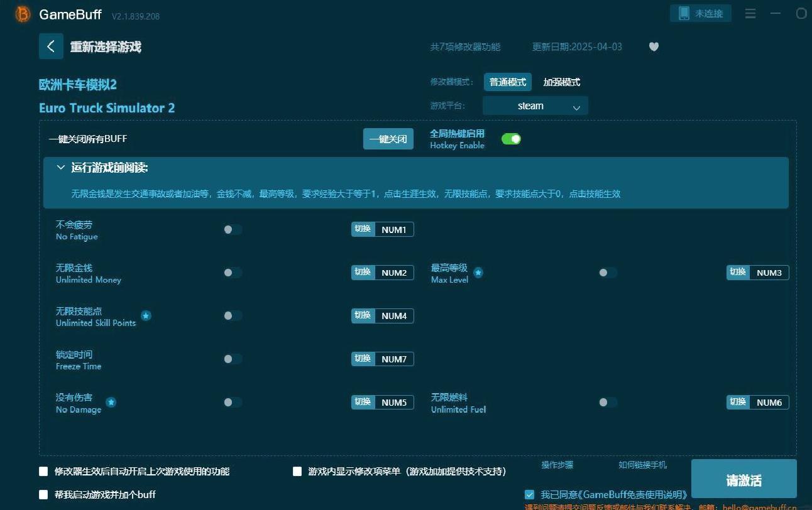Viewport: 812px width, 510px height.
Task: Click star badge next to Max Level
Action: (x=478, y=273)
